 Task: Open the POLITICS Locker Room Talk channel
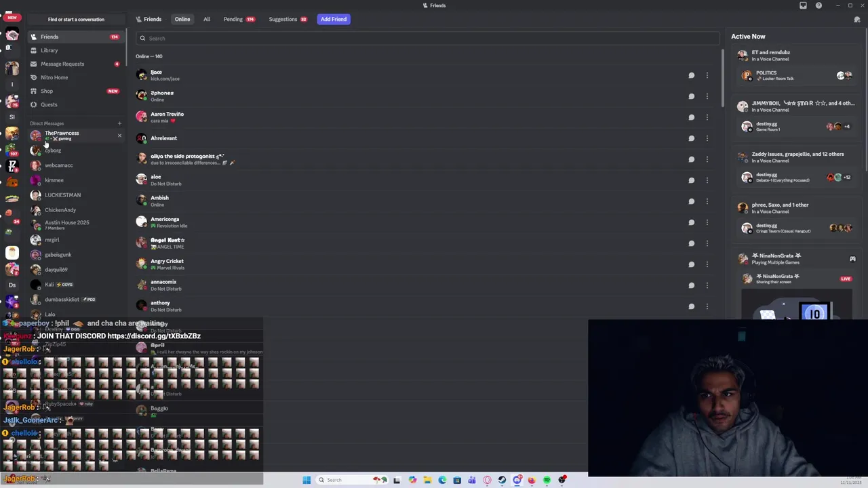[796, 75]
